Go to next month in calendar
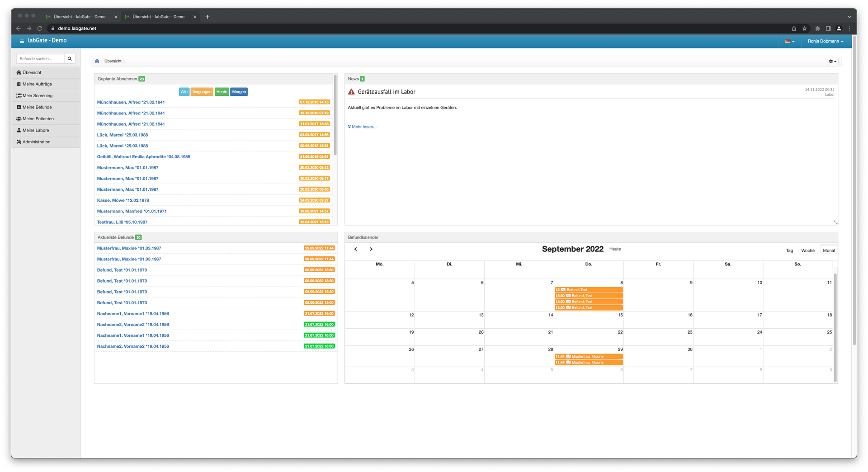Image resolution: width=868 pixels, height=472 pixels. [x=371, y=249]
